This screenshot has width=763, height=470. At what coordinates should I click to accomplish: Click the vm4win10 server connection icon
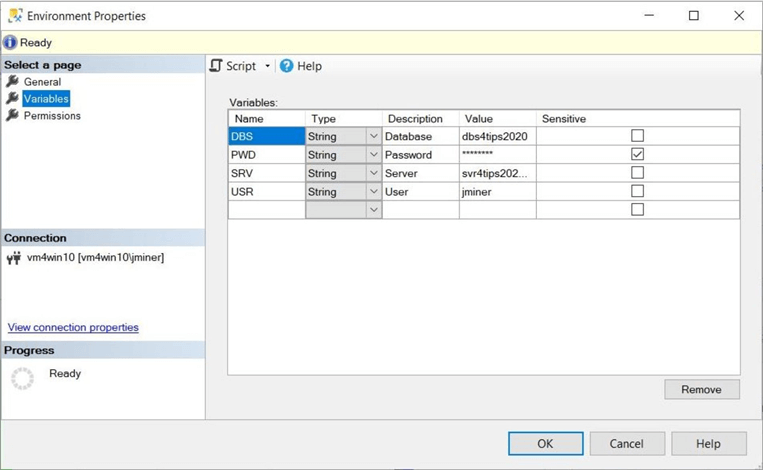click(14, 258)
